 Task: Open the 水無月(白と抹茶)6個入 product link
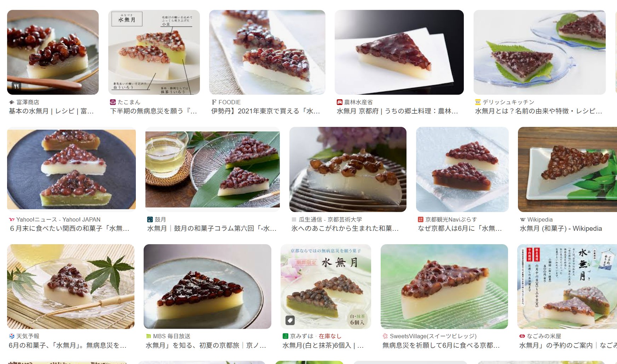[323, 345]
